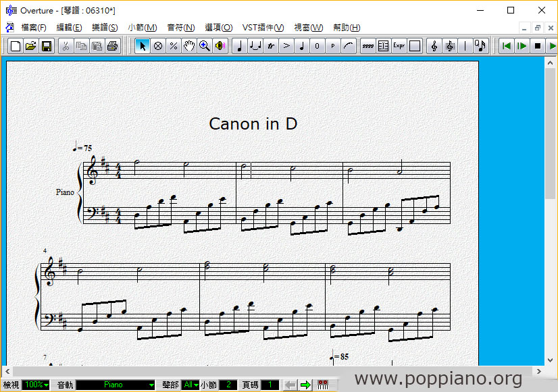The height and width of the screenshot is (392, 558).
Task: Open the 編輯(E) menu
Action: [x=69, y=28]
